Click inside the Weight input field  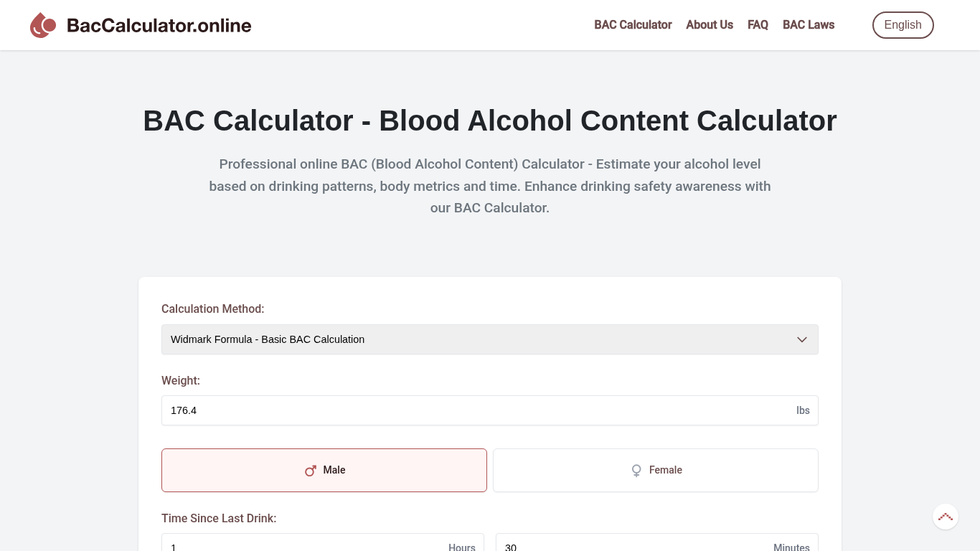[430, 410]
